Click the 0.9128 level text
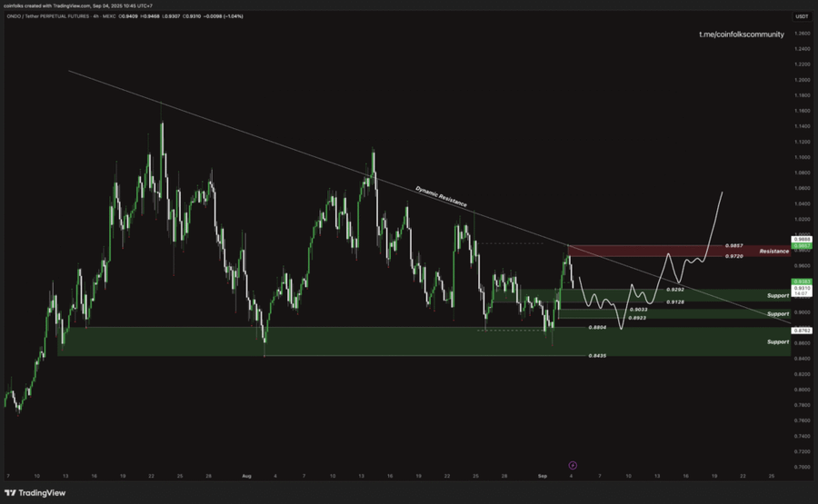The image size is (818, 504). pos(675,301)
